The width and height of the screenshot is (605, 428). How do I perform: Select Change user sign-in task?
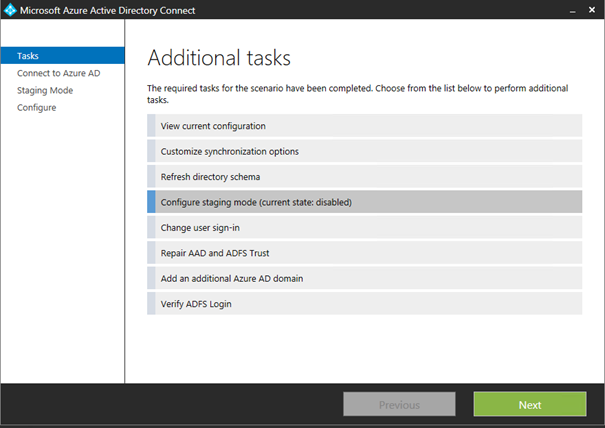pyautogui.click(x=364, y=227)
